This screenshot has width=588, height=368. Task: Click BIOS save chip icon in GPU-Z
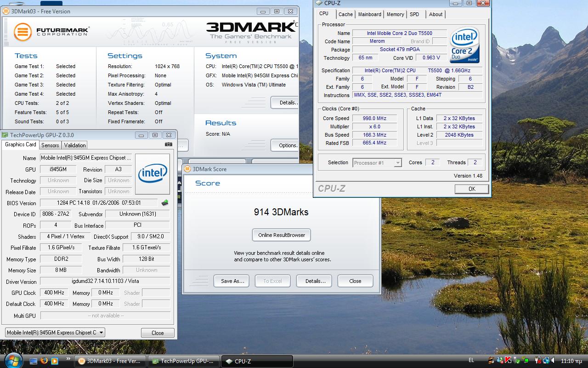pyautogui.click(x=165, y=202)
